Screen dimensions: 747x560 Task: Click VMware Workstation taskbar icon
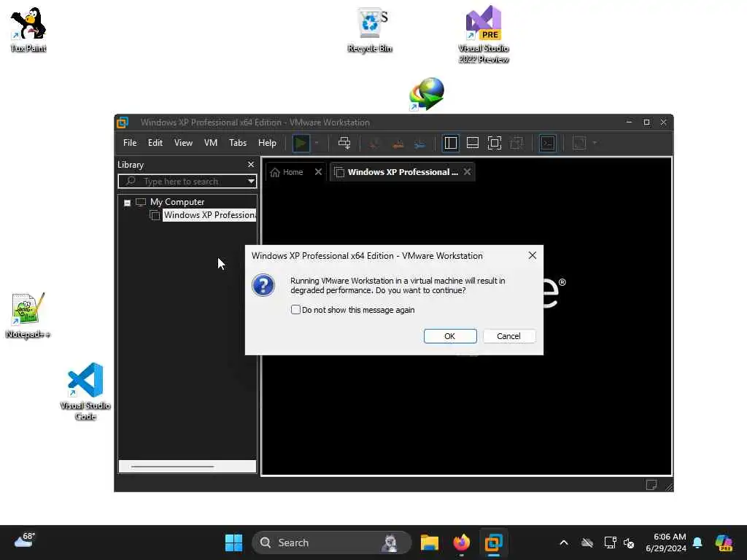point(494,542)
